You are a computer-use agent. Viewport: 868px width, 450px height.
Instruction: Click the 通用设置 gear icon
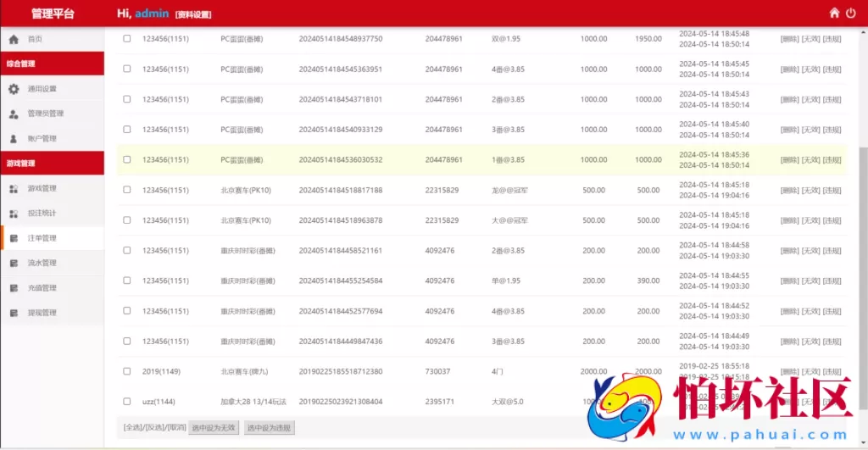(x=14, y=89)
